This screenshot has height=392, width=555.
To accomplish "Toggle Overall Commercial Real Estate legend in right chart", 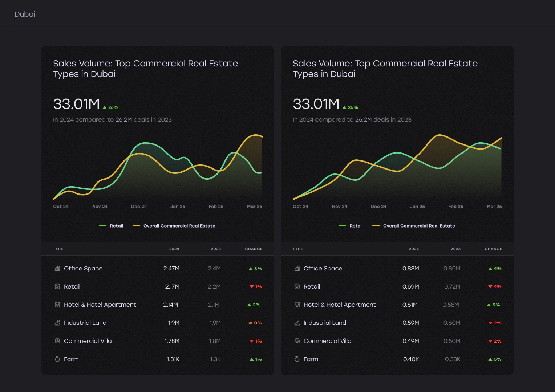I will pos(414,226).
